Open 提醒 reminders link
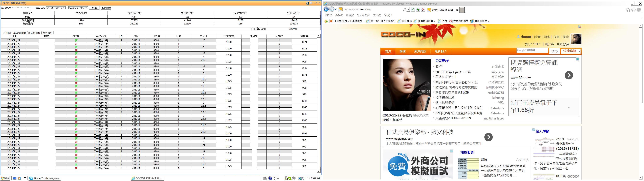Viewport: 644px width, 181px height. 556,37
